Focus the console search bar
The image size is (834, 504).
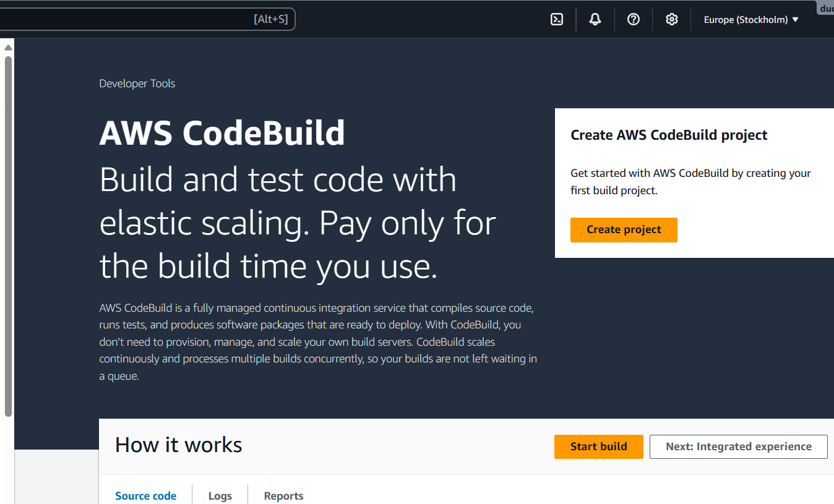click(148, 19)
